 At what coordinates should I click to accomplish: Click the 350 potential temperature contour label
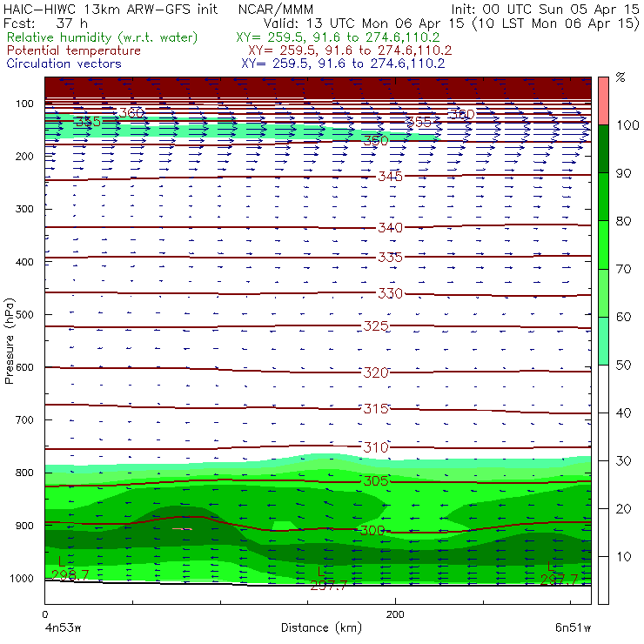pyautogui.click(x=376, y=141)
